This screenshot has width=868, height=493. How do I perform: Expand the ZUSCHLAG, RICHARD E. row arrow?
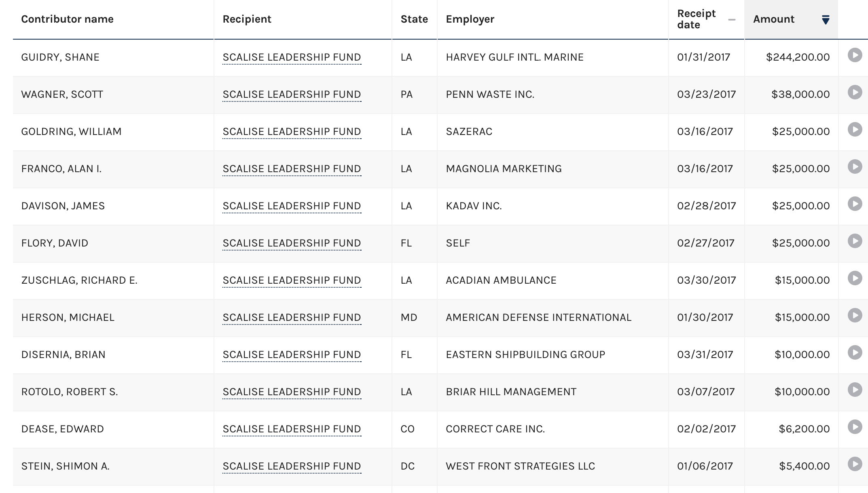point(855,278)
